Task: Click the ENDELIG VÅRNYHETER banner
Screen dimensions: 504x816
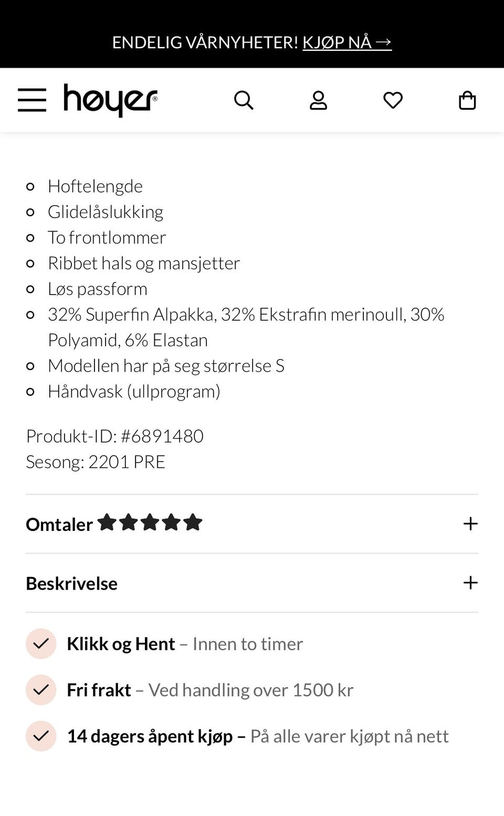Action: tap(205, 42)
